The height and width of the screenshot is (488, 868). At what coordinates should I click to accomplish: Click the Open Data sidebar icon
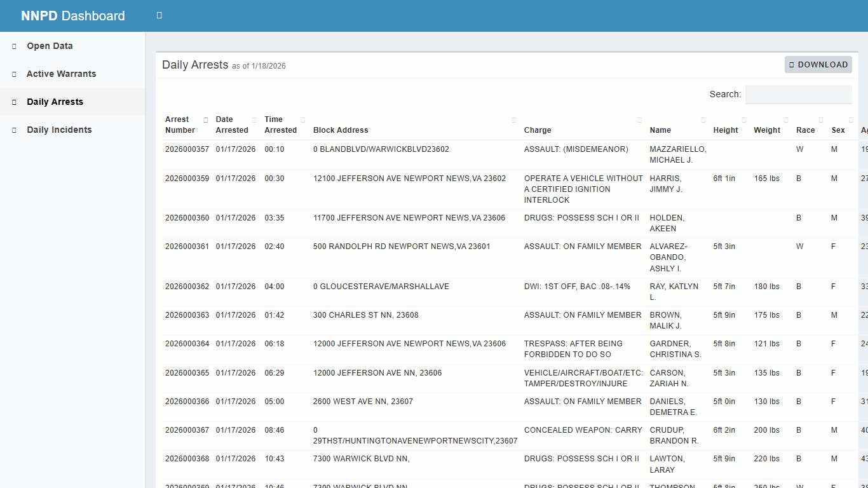13,46
